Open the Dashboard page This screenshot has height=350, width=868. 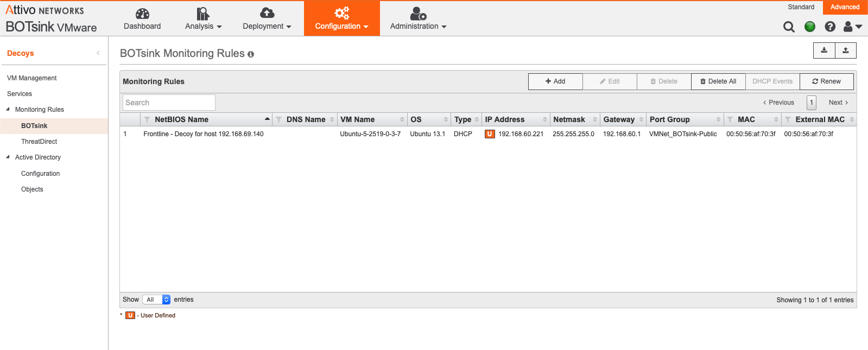pos(142,19)
